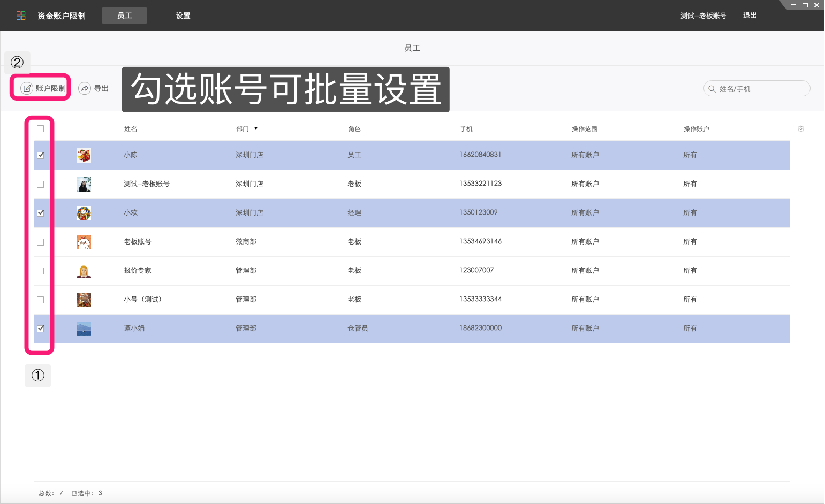Click the 微商部 department cell

(246, 241)
